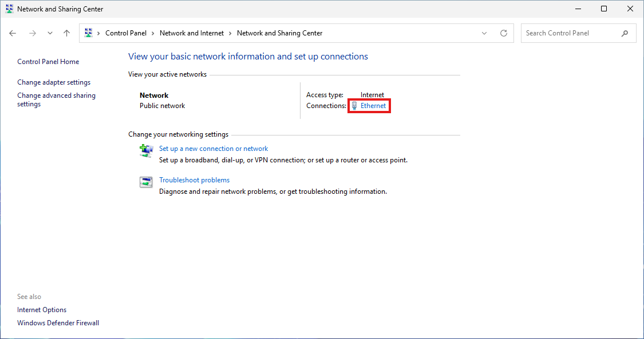Click the broadband, dial-up, VPN description
This screenshot has height=339, width=644.
(283, 160)
